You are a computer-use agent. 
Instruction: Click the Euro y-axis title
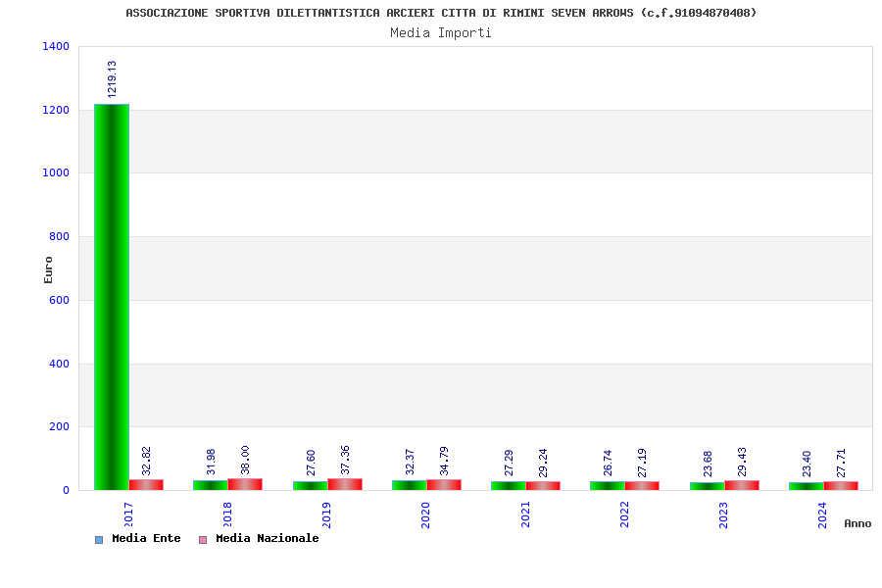point(48,269)
